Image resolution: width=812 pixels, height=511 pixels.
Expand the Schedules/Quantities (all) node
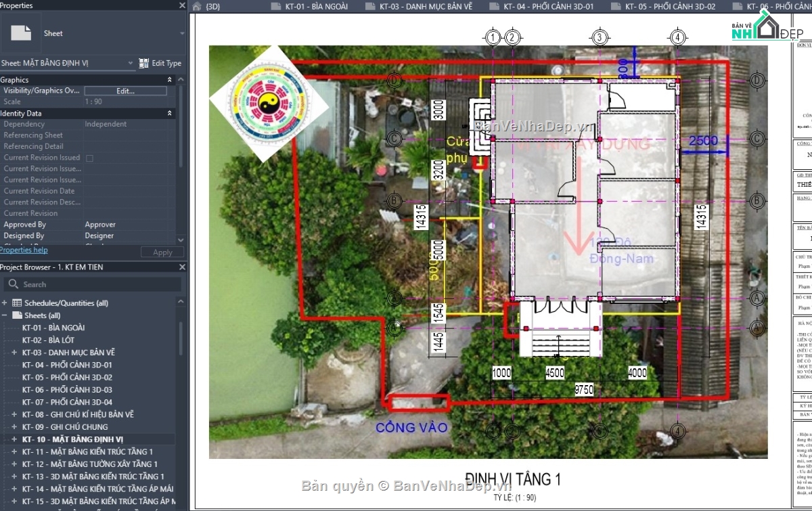pyautogui.click(x=5, y=303)
